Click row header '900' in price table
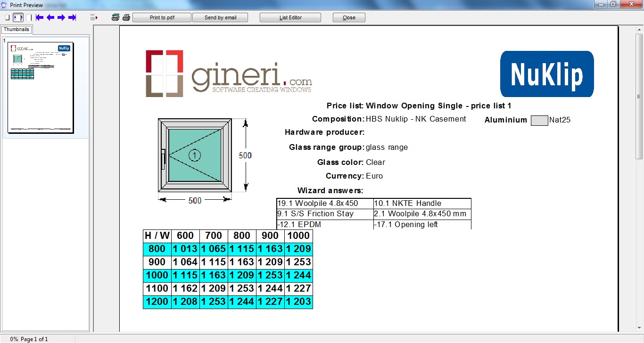 point(157,262)
